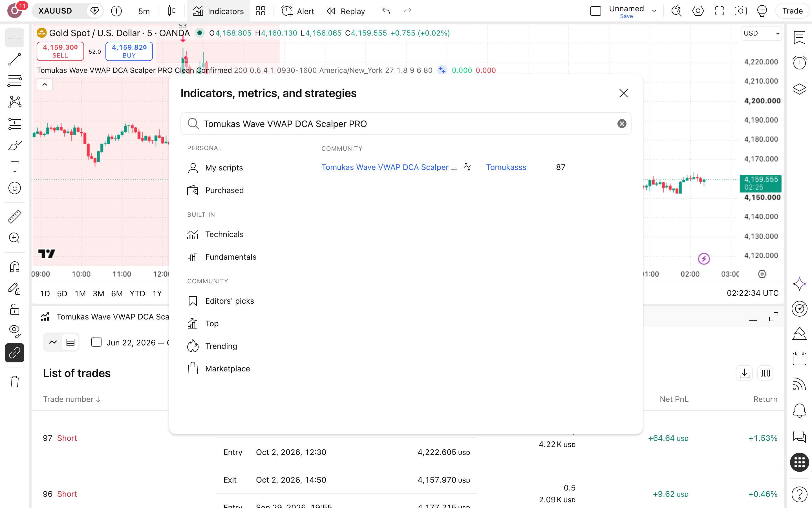
Task: Sort by Trade number column
Action: 72,399
